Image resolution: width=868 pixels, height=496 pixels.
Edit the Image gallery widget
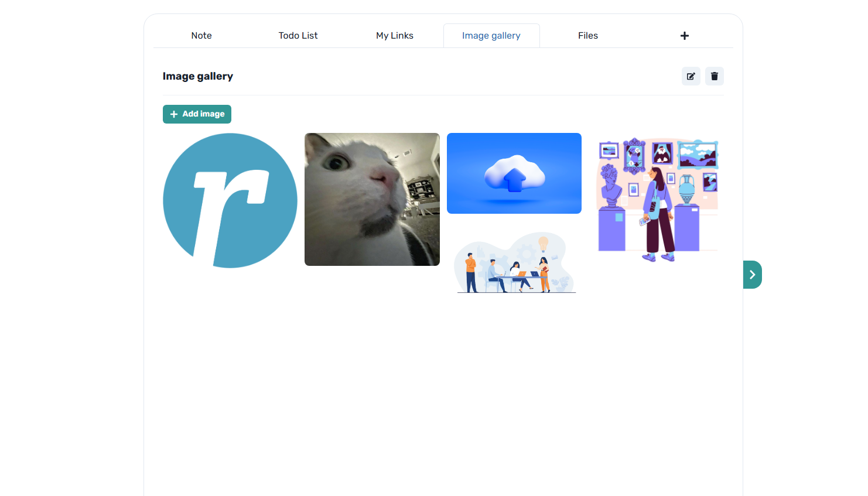[x=691, y=76]
